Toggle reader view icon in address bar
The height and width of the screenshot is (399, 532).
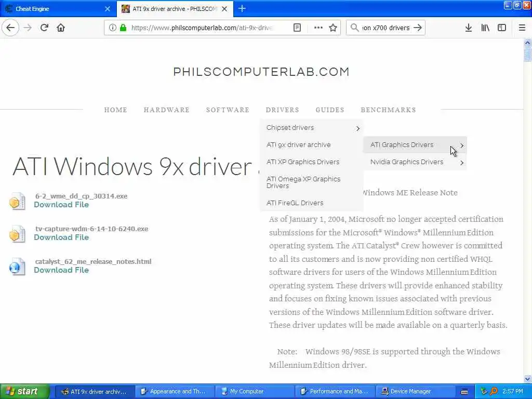point(297,28)
